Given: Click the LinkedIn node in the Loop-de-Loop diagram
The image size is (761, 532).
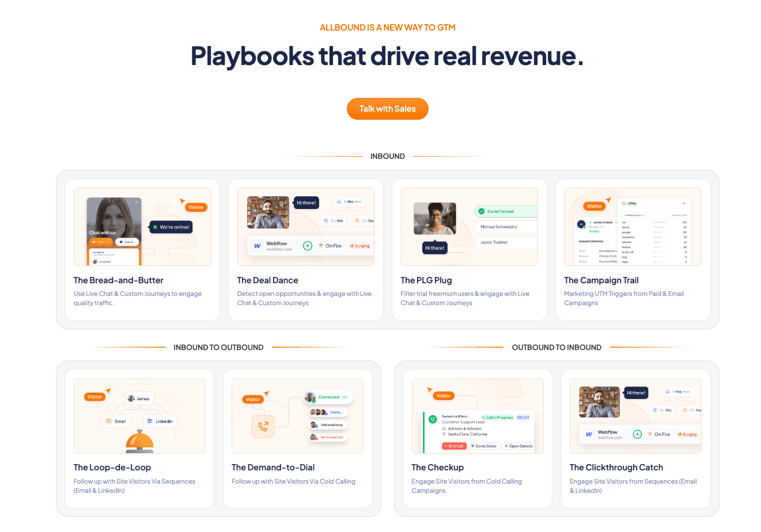Looking at the screenshot, I should click(x=160, y=421).
